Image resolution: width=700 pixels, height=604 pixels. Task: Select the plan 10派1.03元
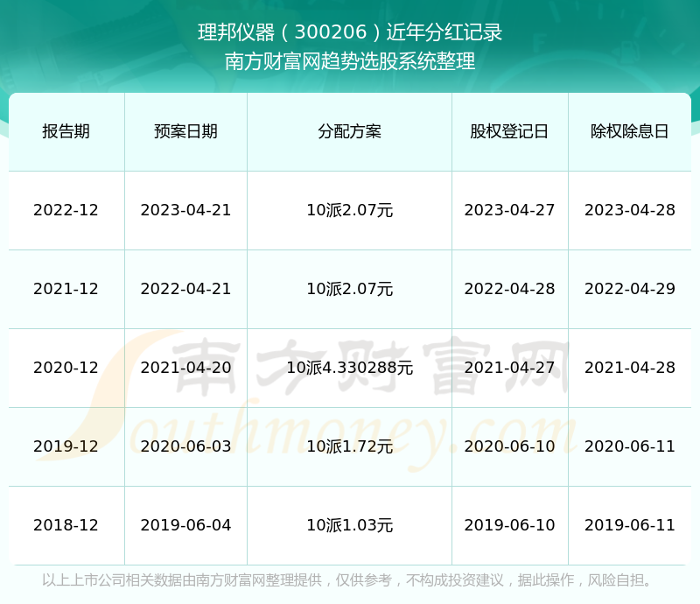[349, 525]
